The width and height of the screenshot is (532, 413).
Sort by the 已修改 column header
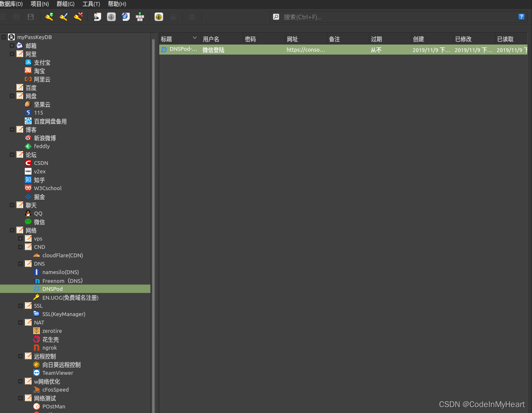pyautogui.click(x=474, y=39)
